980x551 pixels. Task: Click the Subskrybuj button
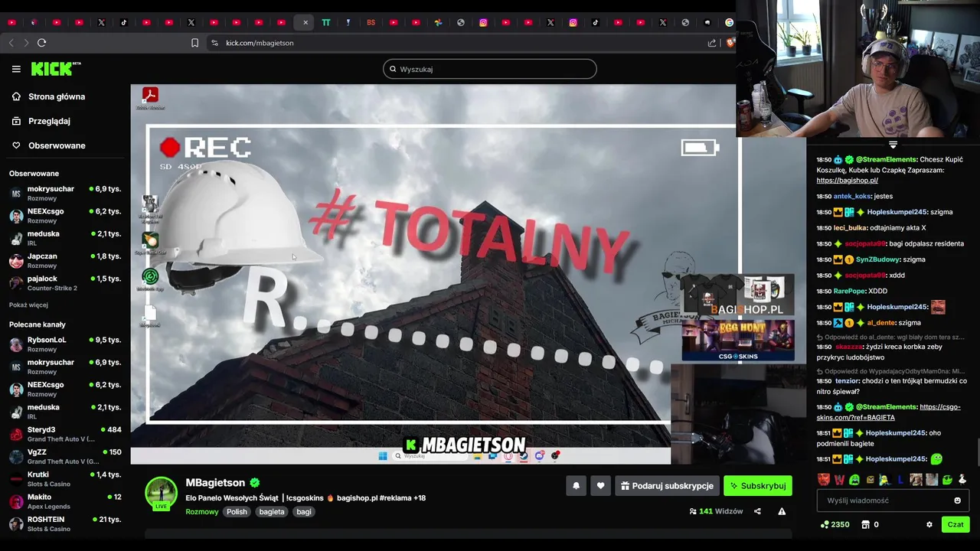(758, 485)
